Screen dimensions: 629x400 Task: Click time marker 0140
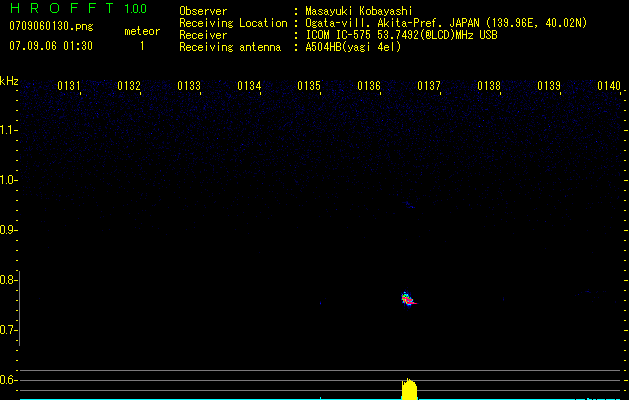pos(609,86)
